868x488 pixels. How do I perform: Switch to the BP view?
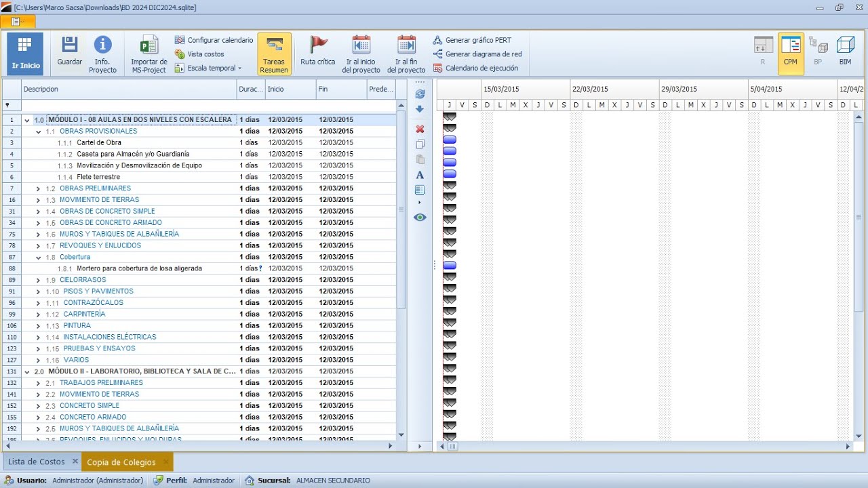coord(818,53)
